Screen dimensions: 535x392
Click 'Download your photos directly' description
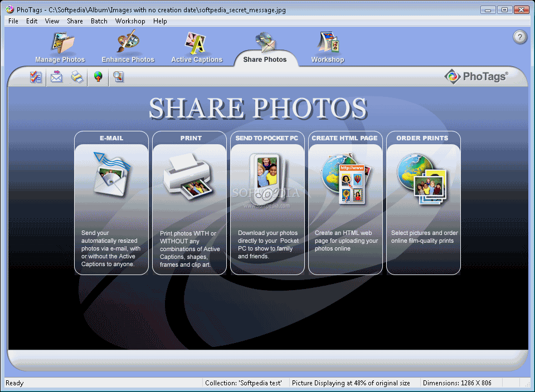(x=268, y=244)
